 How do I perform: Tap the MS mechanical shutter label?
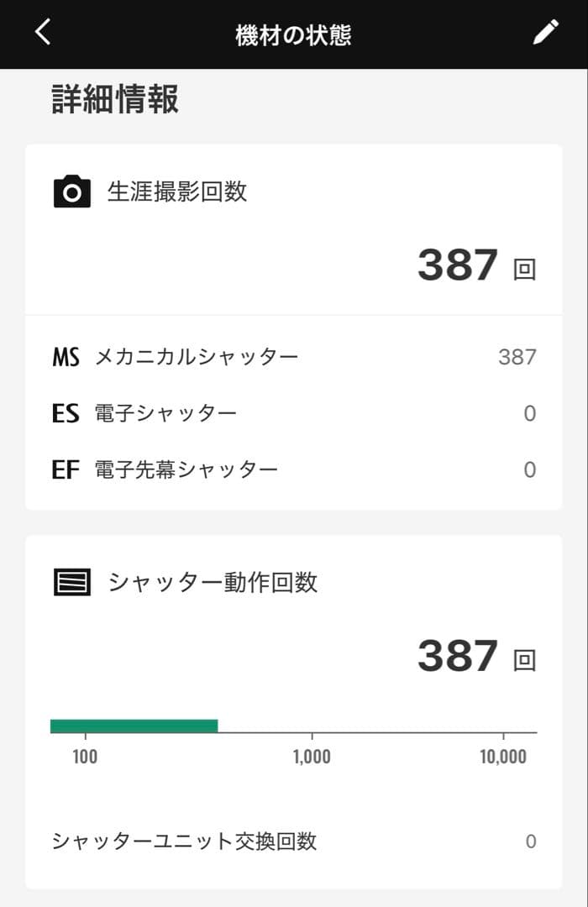(66, 358)
